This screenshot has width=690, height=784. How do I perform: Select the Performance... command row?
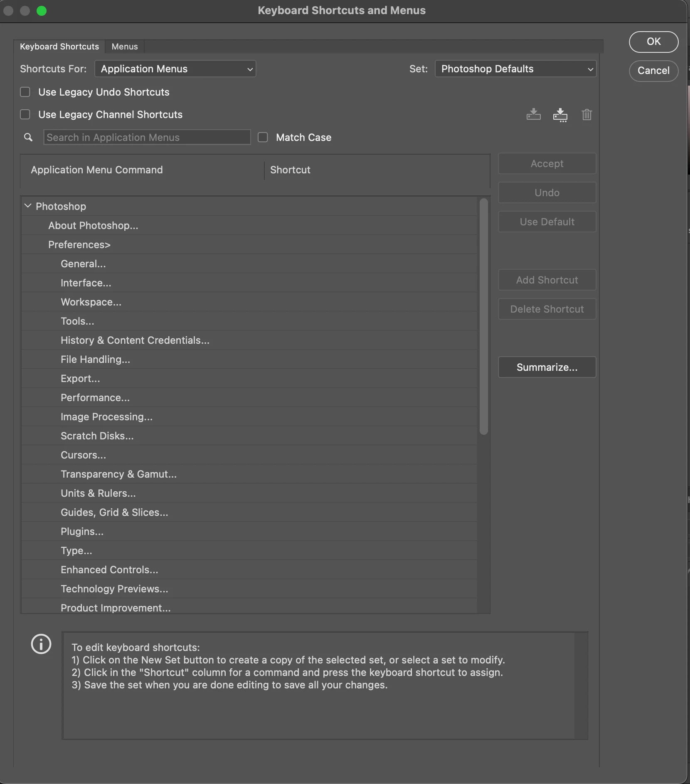click(x=249, y=397)
